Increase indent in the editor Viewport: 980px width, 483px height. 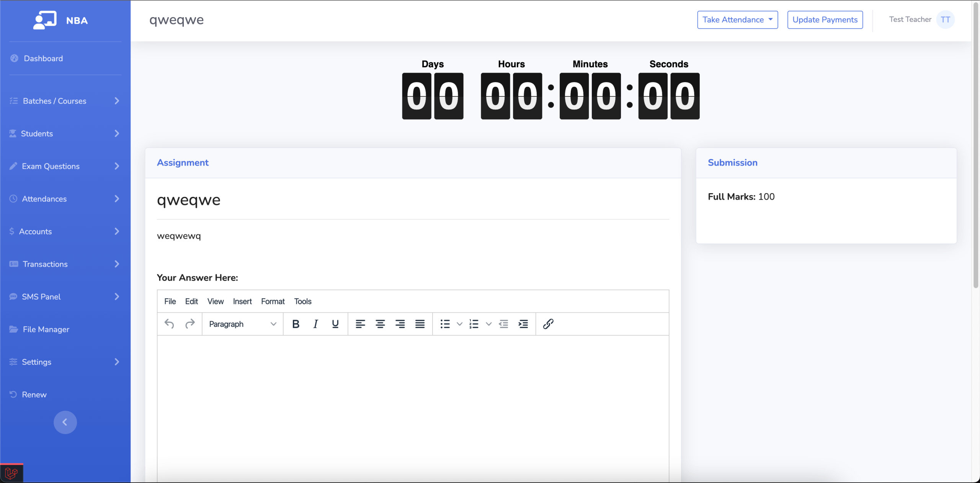click(x=523, y=324)
